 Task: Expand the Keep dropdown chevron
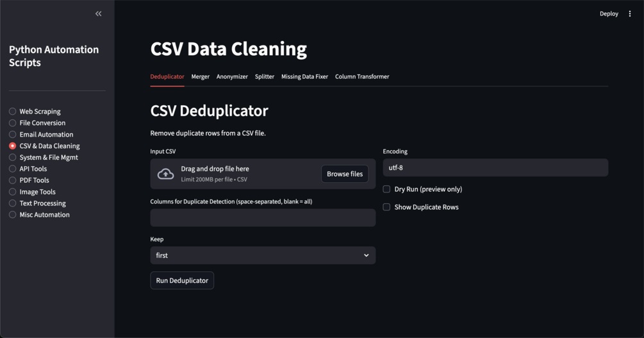pyautogui.click(x=366, y=255)
